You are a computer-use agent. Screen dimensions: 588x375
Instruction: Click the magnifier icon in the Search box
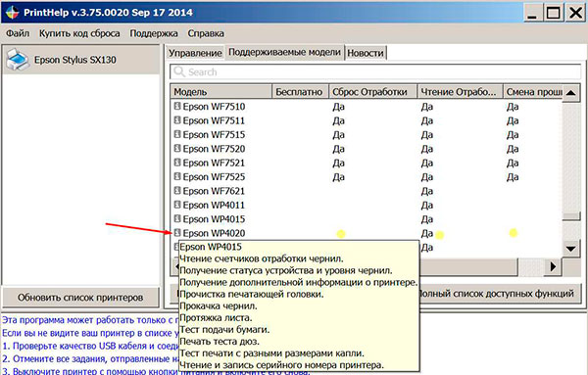(x=179, y=71)
